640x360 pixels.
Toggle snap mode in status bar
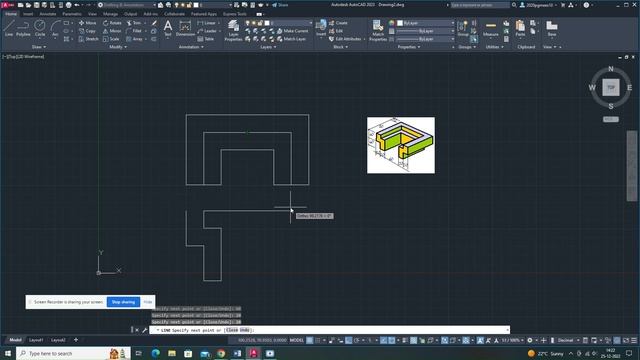tap(318, 340)
